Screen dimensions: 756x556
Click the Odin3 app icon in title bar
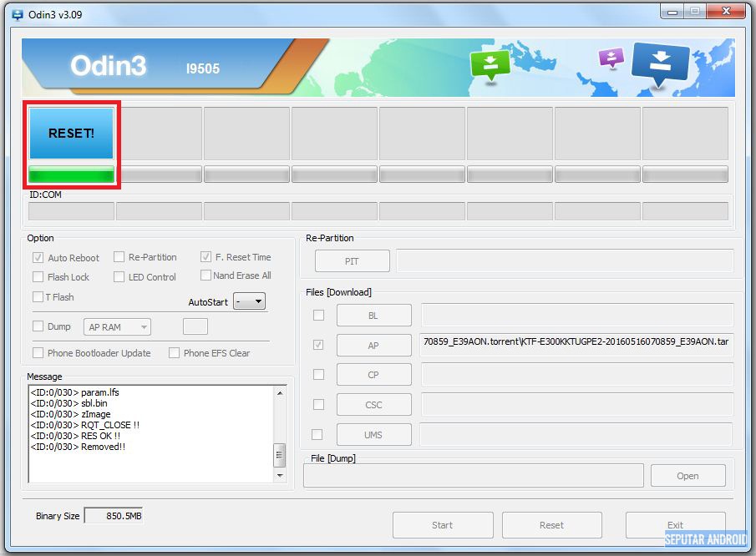(18, 14)
